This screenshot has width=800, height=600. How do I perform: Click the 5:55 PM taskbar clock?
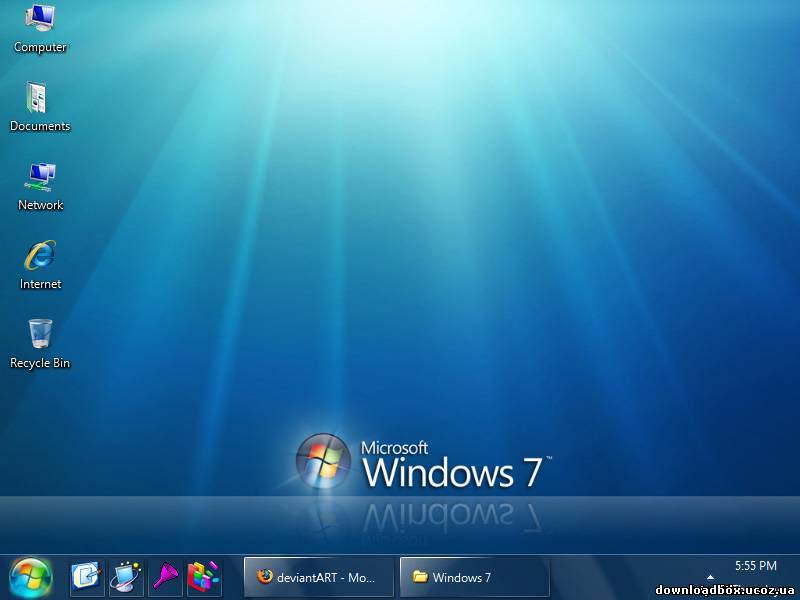[756, 565]
